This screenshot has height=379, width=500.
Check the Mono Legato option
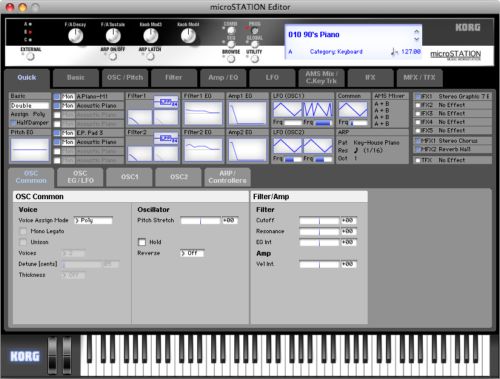(x=23, y=231)
